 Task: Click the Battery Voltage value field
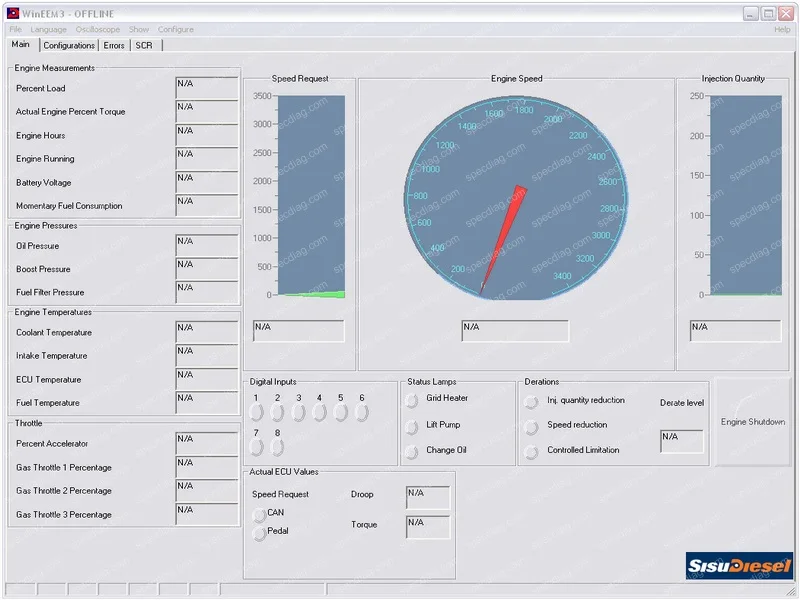(207, 182)
